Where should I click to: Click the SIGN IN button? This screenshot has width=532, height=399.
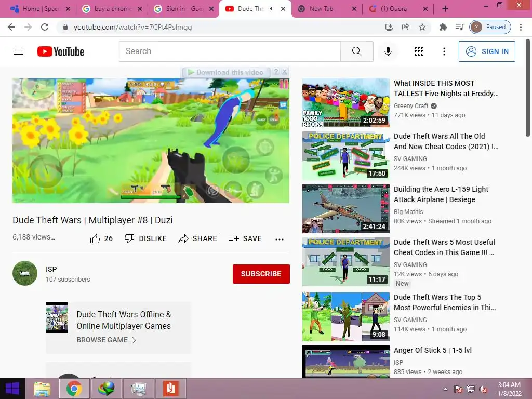[x=487, y=51]
